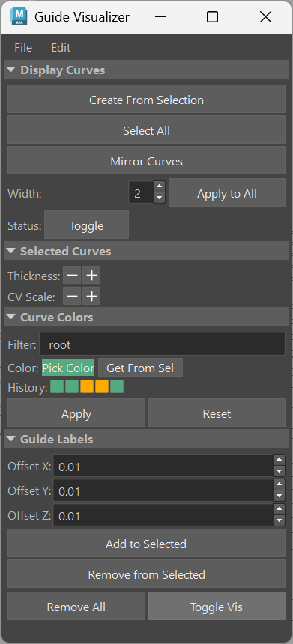Select fifth History swatch, last green
293x644 pixels.
(x=117, y=387)
